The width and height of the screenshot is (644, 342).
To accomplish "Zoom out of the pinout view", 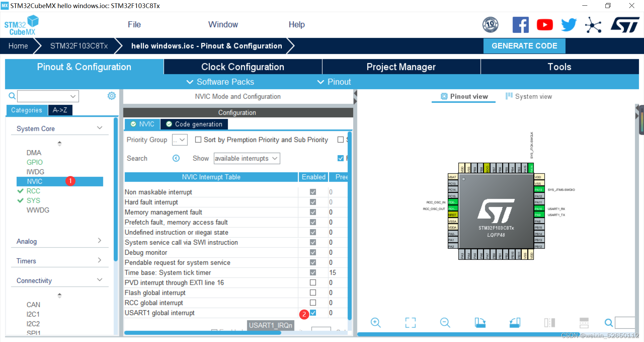I will tap(445, 323).
